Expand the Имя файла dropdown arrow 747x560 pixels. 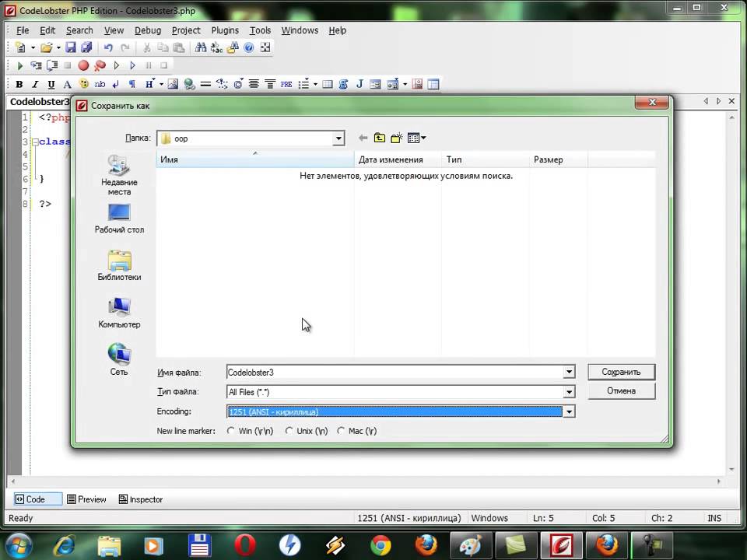(569, 372)
